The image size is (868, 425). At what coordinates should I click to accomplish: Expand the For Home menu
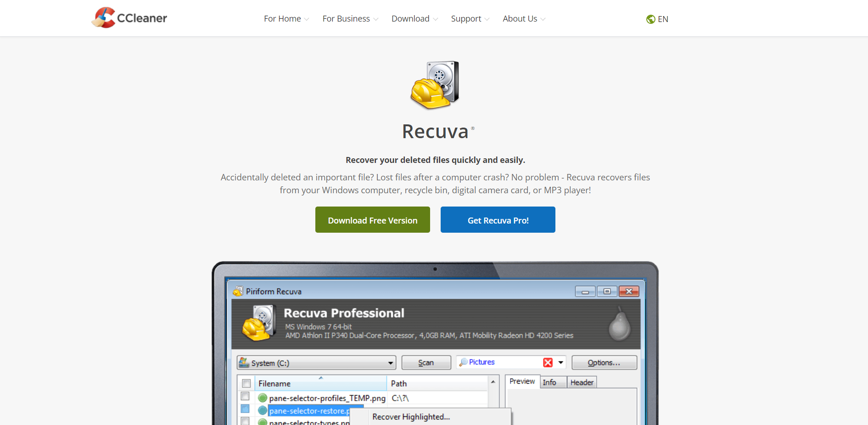pyautogui.click(x=286, y=19)
